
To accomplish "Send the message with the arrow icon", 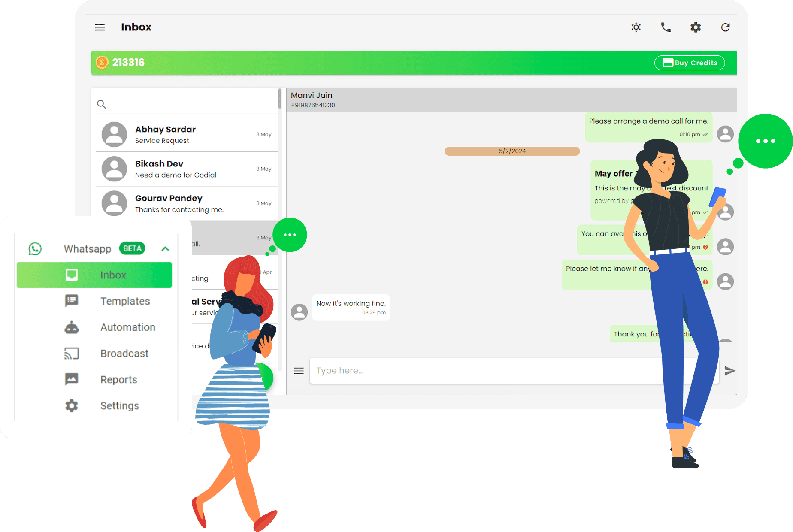I will pos(730,371).
